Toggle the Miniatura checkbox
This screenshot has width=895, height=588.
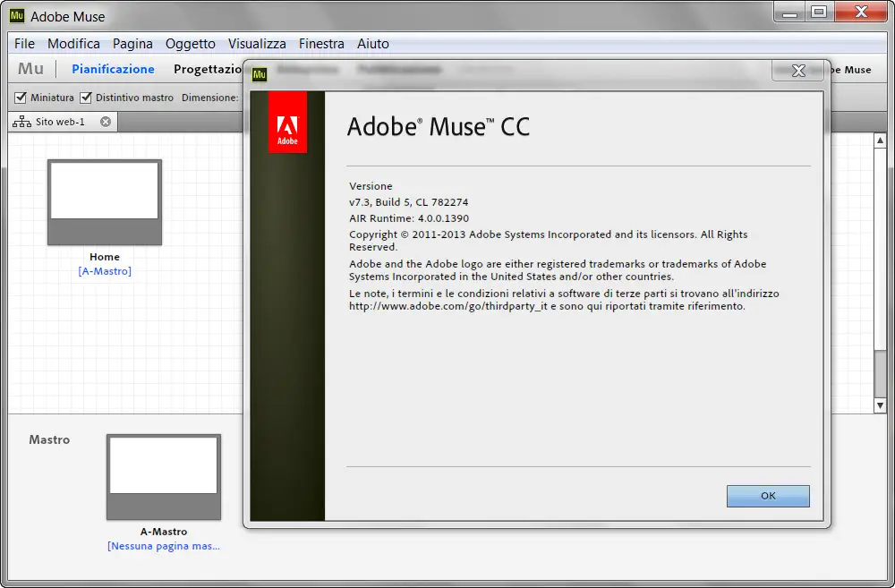coord(21,98)
